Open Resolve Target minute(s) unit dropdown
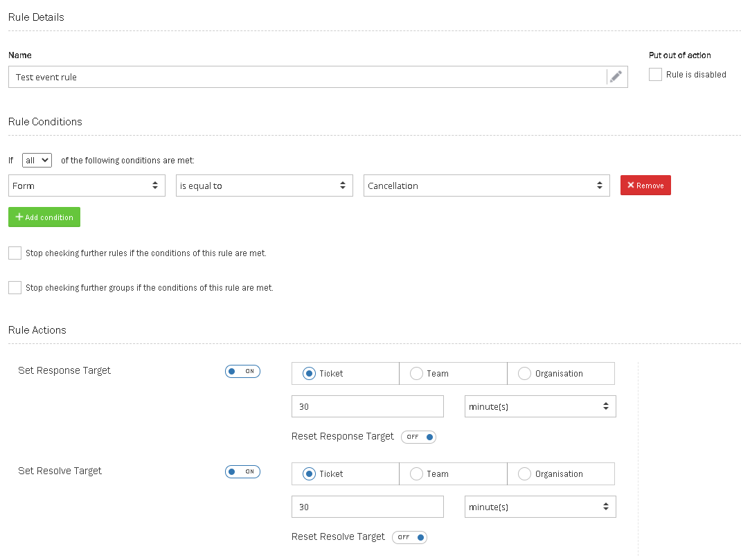 (539, 507)
